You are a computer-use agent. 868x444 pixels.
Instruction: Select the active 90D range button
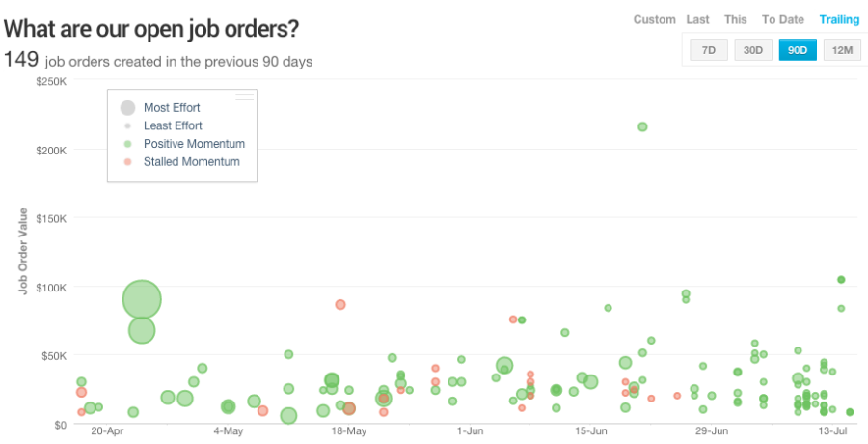coord(798,50)
